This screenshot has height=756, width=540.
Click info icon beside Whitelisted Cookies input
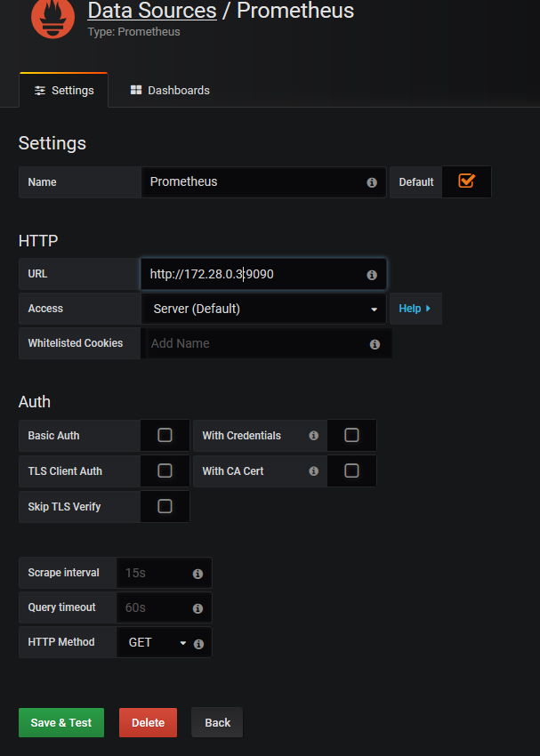[375, 344]
